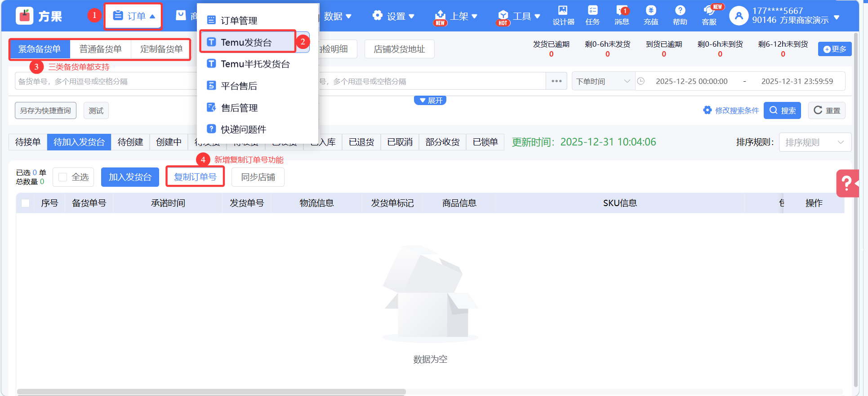The height and width of the screenshot is (396, 868).
Task: Open the 客服 customer service icon
Action: coord(709,15)
